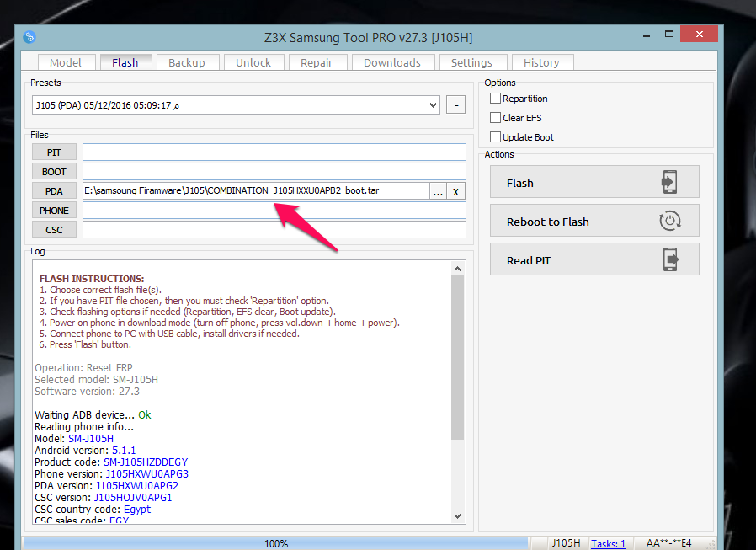Click the phone icon on Flash button
Viewport: 756px width, 550px height.
(669, 182)
